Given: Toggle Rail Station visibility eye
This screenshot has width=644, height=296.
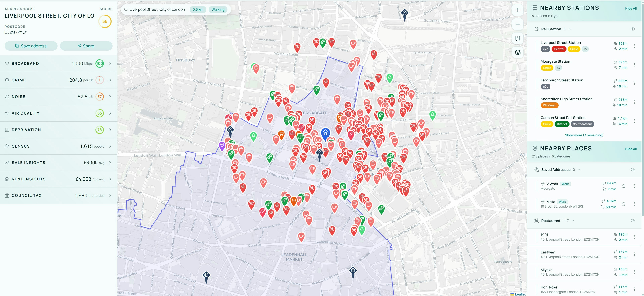Looking at the screenshot, I should point(632,29).
